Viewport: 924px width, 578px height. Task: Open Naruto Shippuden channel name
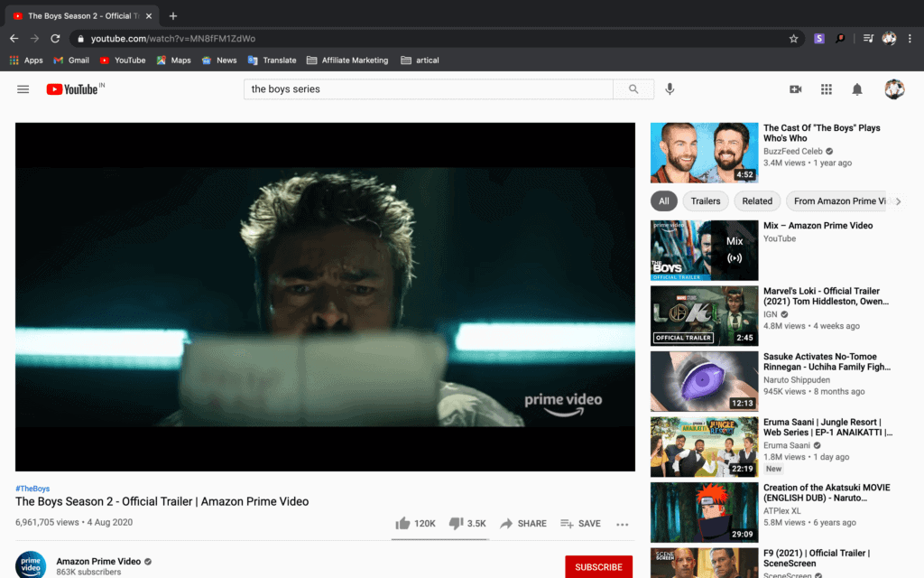[x=797, y=380]
